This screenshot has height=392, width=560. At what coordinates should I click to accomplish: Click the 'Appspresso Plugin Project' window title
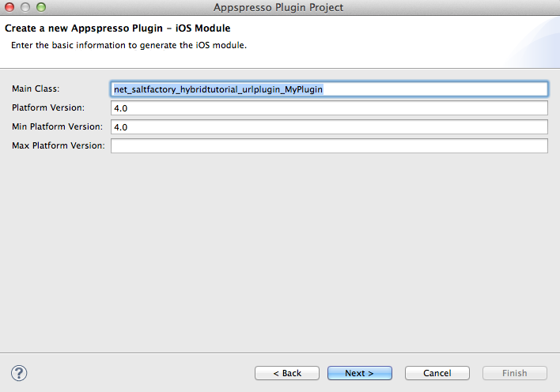tap(278, 7)
